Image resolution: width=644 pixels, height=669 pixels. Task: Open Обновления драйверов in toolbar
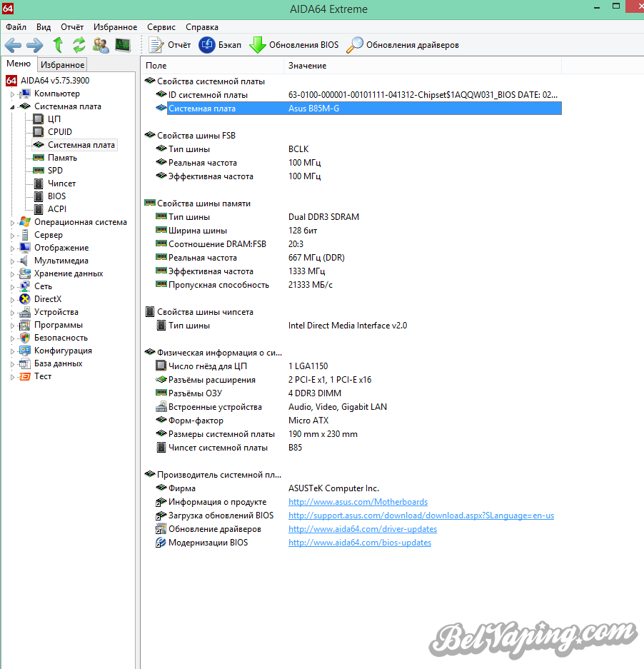(x=403, y=45)
